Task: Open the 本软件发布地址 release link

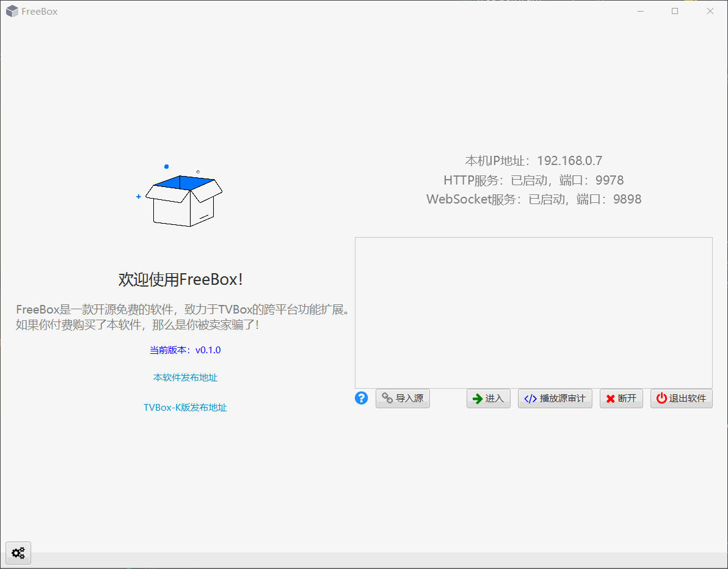Action: point(185,377)
